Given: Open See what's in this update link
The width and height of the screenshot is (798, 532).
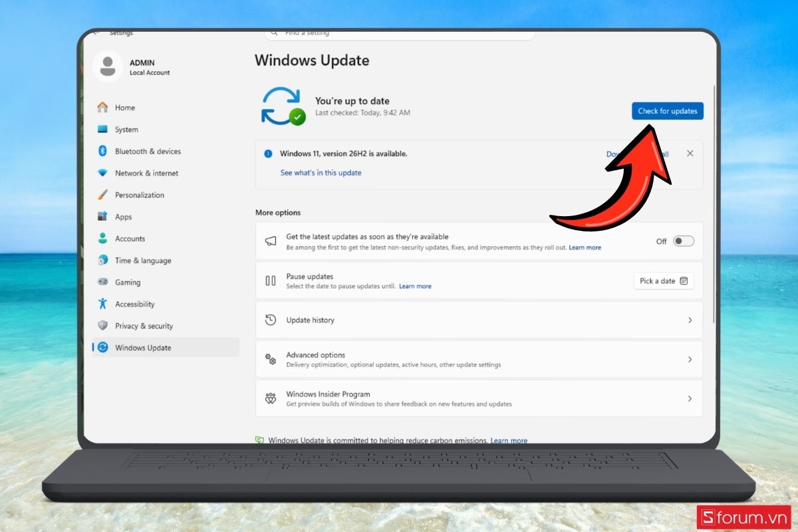Looking at the screenshot, I should (x=321, y=173).
